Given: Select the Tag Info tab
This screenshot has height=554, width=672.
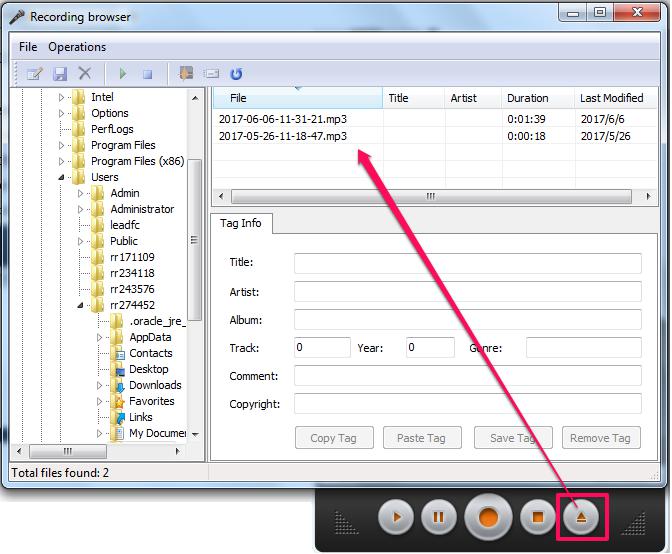Looking at the screenshot, I should tap(240, 223).
